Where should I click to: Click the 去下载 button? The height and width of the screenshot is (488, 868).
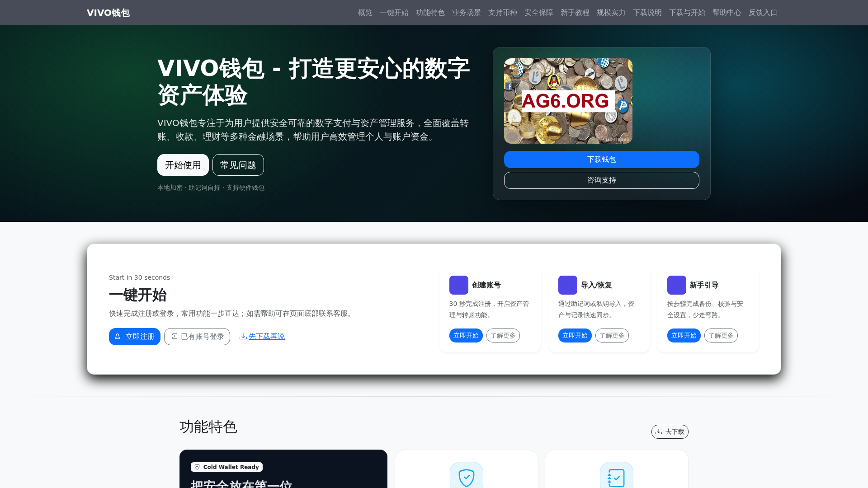tap(670, 432)
